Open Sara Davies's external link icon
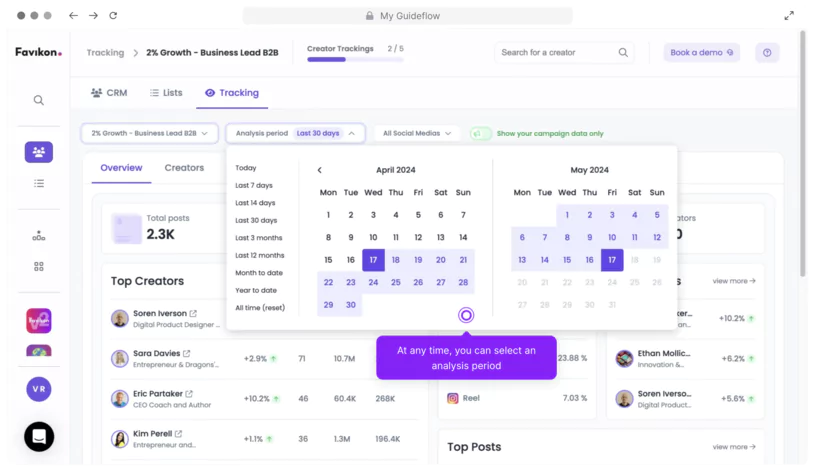The image size is (820, 475). [x=187, y=354]
